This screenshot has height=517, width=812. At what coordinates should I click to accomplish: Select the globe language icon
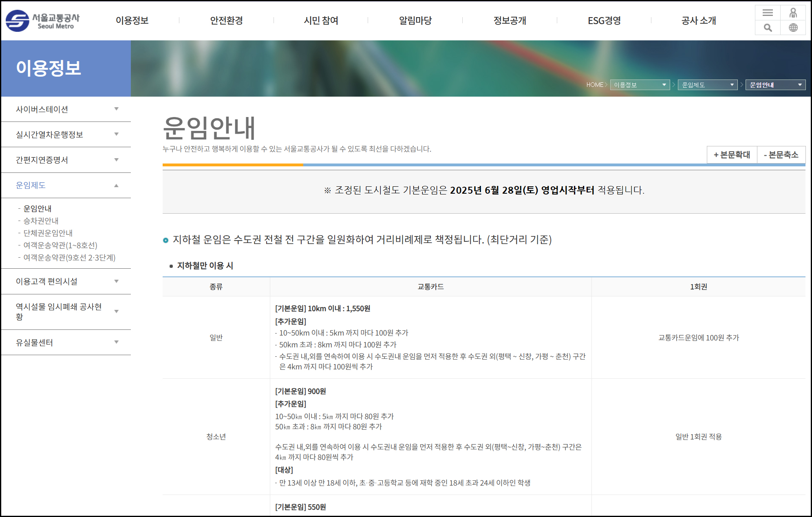[793, 28]
